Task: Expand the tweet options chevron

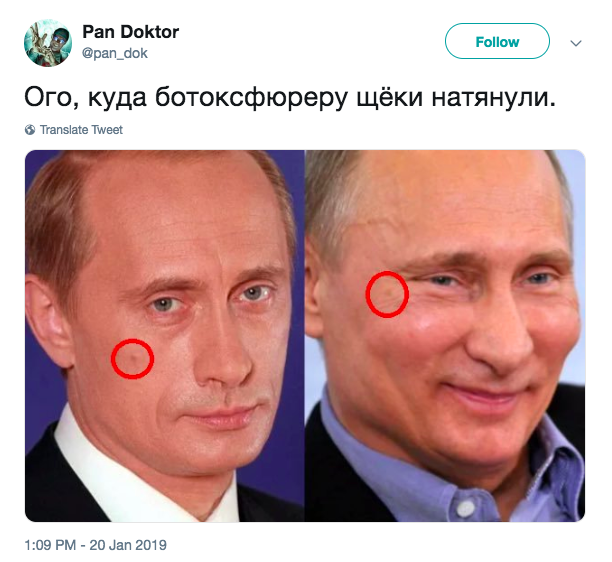Action: click(576, 43)
